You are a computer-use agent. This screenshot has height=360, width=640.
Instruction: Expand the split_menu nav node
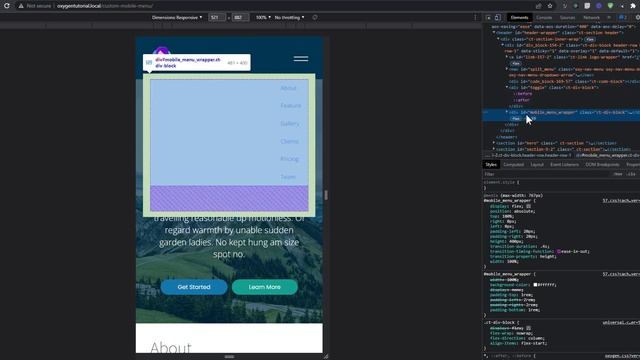(507, 69)
